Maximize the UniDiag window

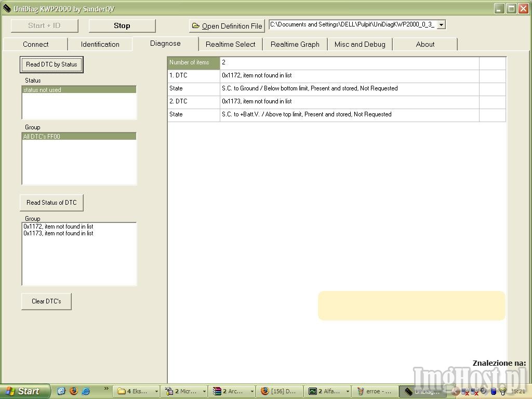[511, 8]
